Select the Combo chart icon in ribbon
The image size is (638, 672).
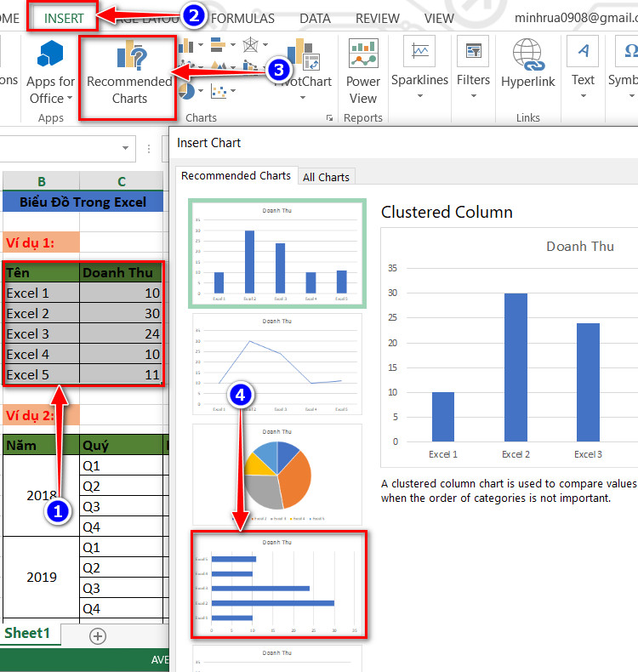tap(251, 66)
